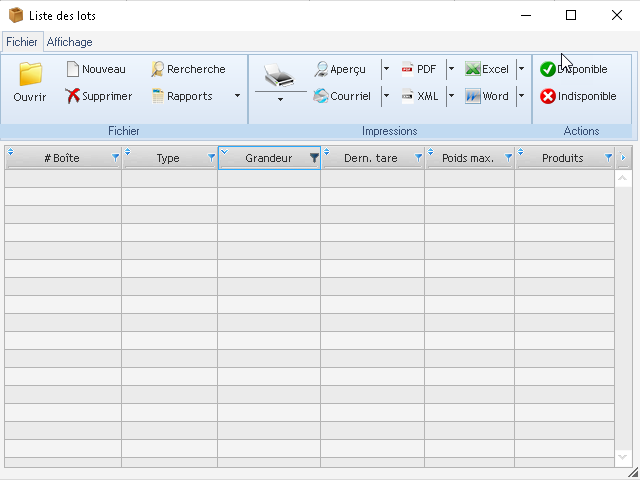Open the dropdown arrow under the printer
The image size is (640, 480).
coord(280,99)
